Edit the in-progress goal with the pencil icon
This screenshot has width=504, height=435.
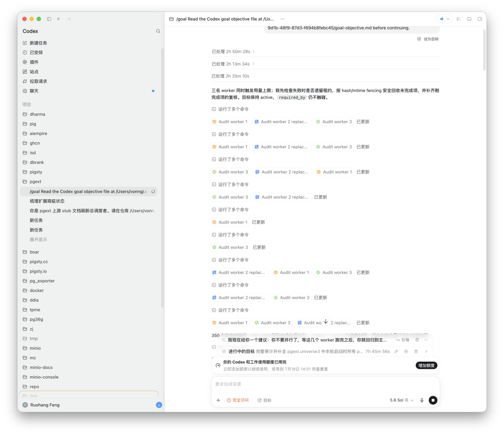[396, 351]
